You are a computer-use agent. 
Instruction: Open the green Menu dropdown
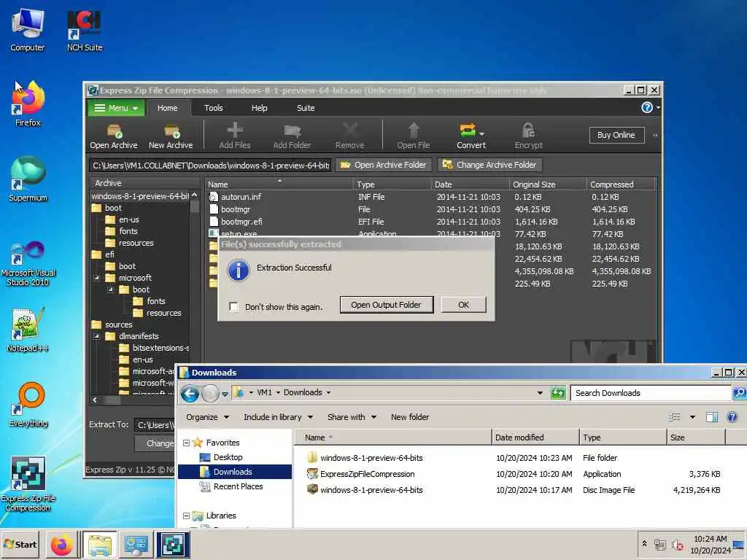(x=116, y=108)
